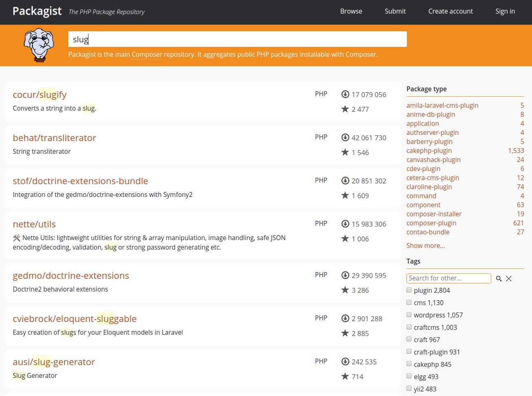Click the star icon for gedmo/doctrine-extensions
532x396 pixels.
point(345,289)
